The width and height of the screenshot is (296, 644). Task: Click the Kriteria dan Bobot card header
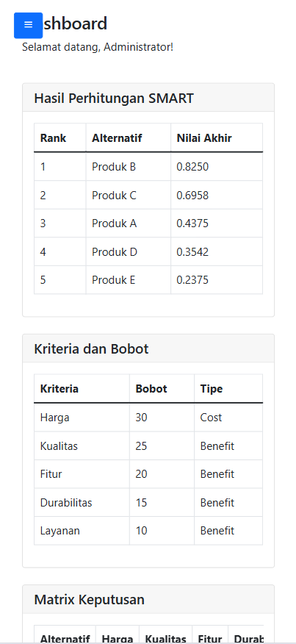[148, 348]
